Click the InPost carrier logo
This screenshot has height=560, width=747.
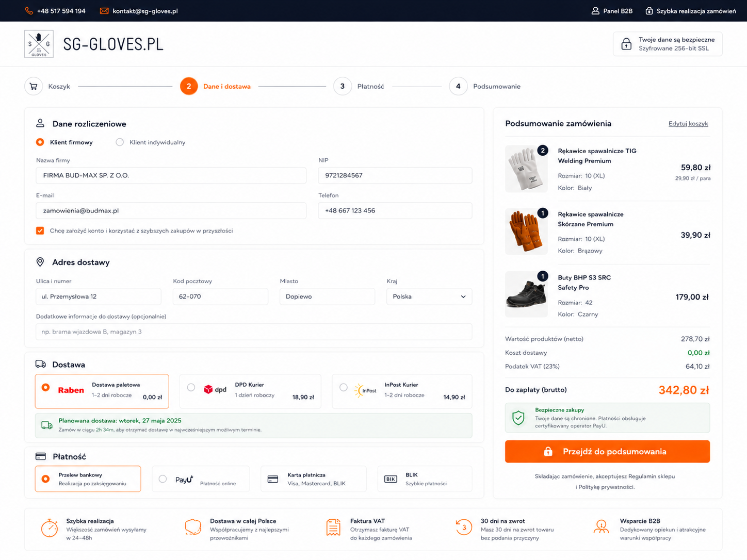[x=365, y=390]
